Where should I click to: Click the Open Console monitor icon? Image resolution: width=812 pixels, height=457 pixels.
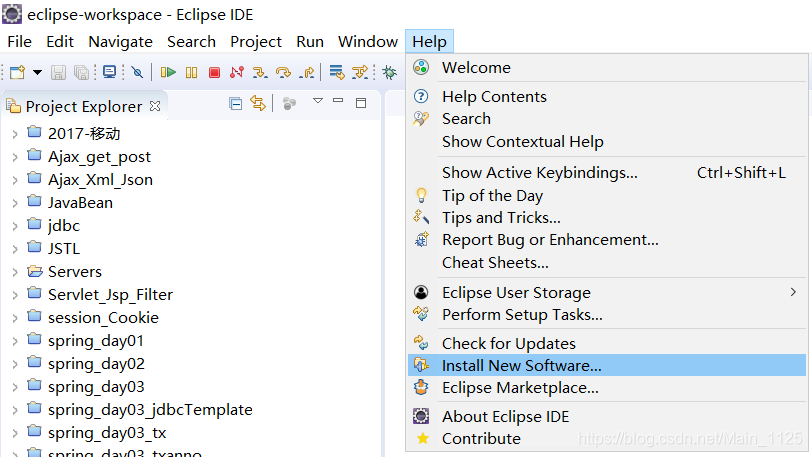point(109,72)
